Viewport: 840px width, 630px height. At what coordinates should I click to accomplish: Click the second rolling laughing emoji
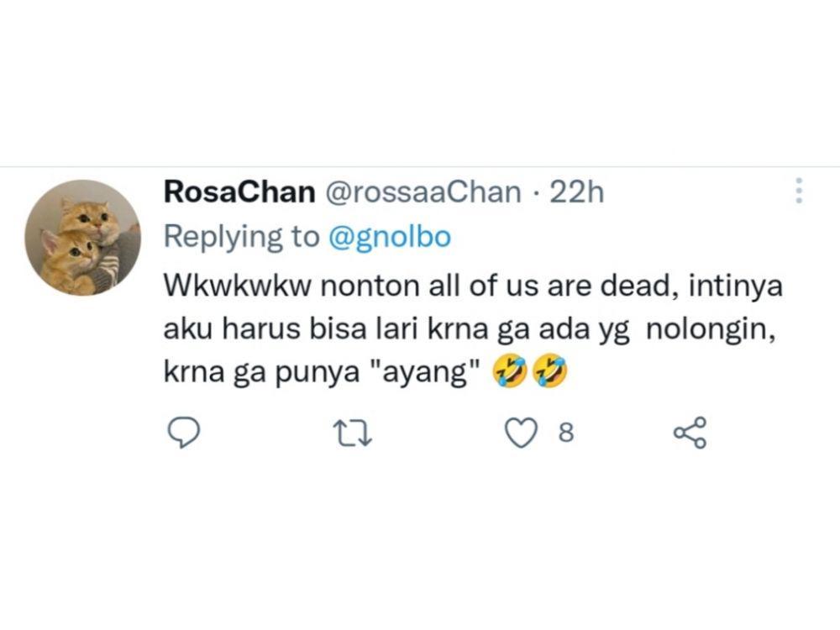pos(549,371)
